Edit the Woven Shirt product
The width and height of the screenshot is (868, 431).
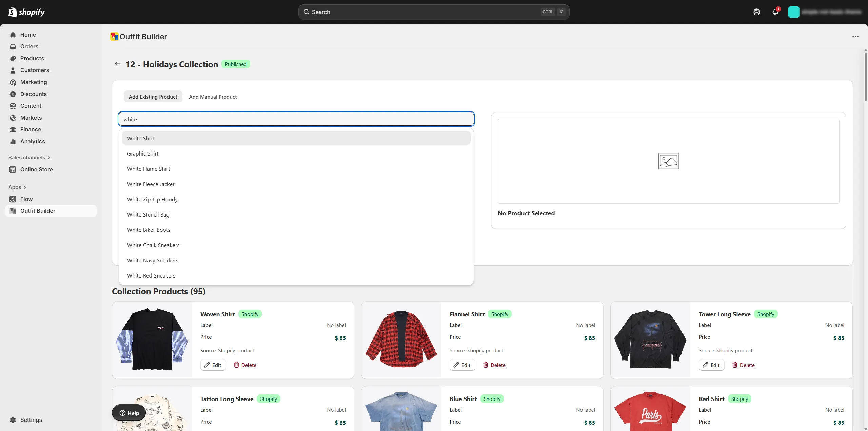click(x=213, y=365)
